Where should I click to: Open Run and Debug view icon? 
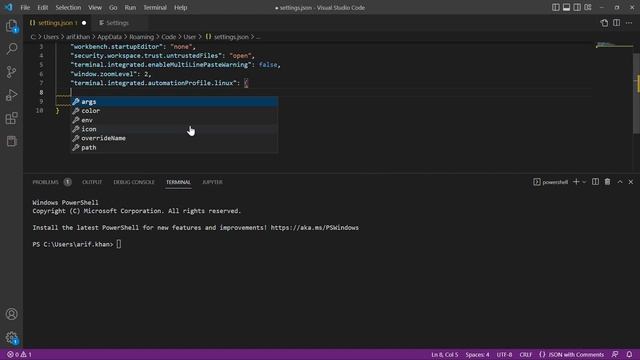(11, 95)
